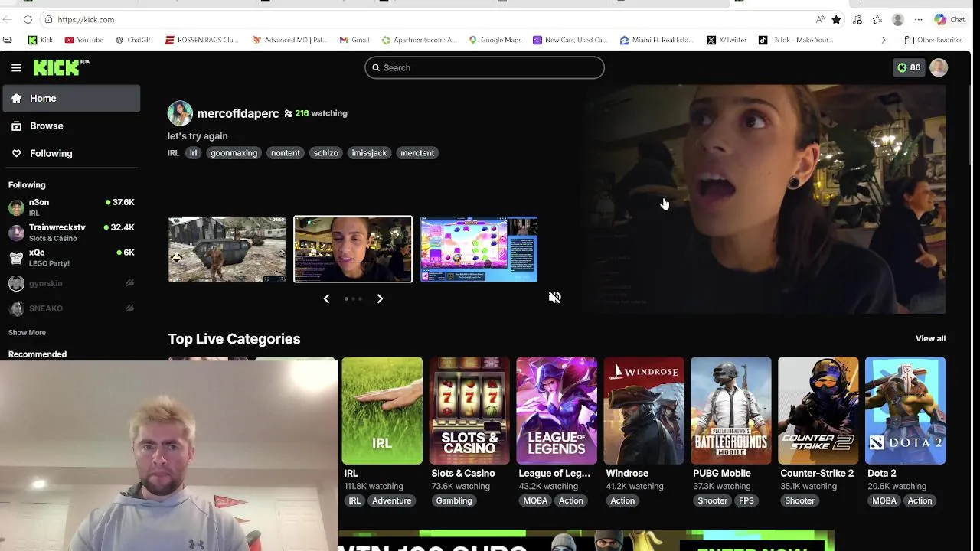Select the 'imissjack' tag
The height and width of the screenshot is (551, 980).
pyautogui.click(x=369, y=153)
